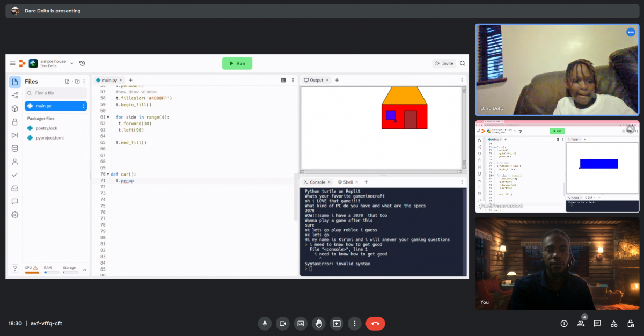Screen dimensions: 644x336
Task: Click the red leave call button
Action: 375,324
